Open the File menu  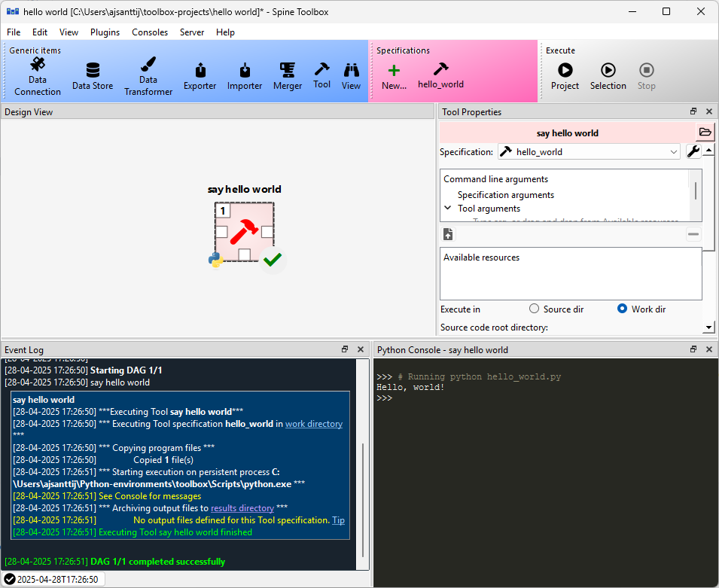coord(14,32)
